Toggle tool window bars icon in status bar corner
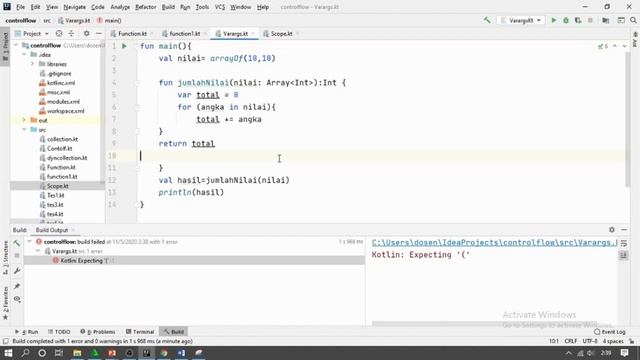The height and width of the screenshot is (360, 640). point(5,341)
